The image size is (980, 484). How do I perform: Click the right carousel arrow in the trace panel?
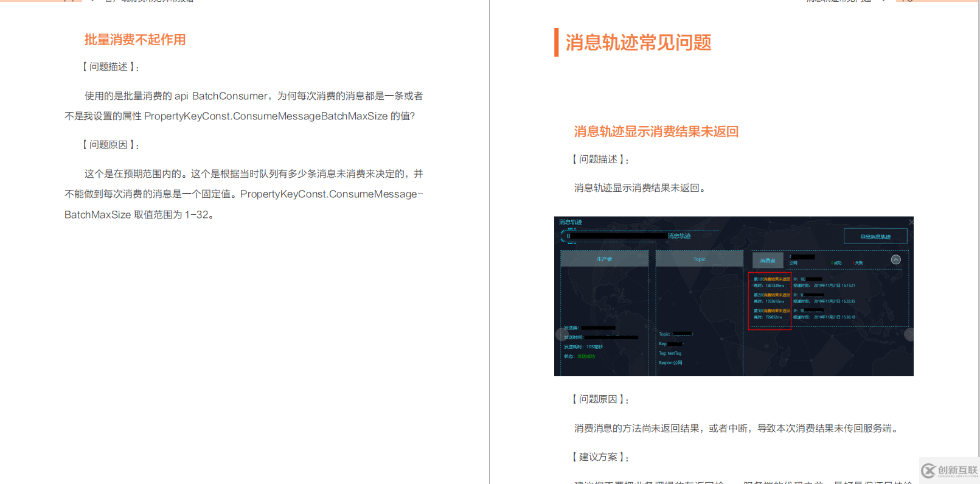coord(909,334)
